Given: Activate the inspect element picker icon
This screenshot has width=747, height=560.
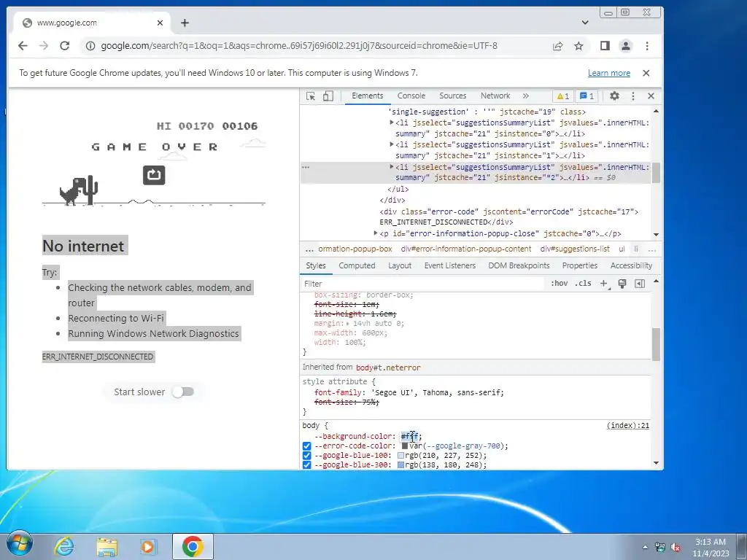Looking at the screenshot, I should pyautogui.click(x=311, y=96).
